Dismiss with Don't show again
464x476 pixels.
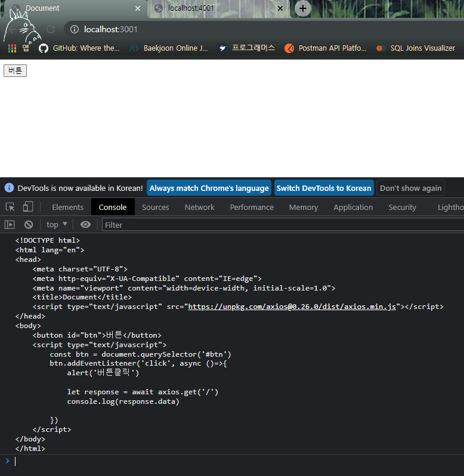click(x=410, y=188)
